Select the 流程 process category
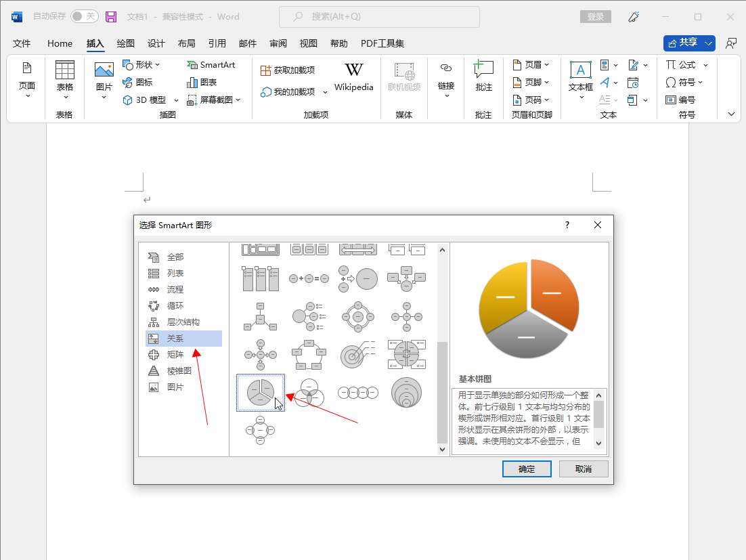 click(183, 289)
